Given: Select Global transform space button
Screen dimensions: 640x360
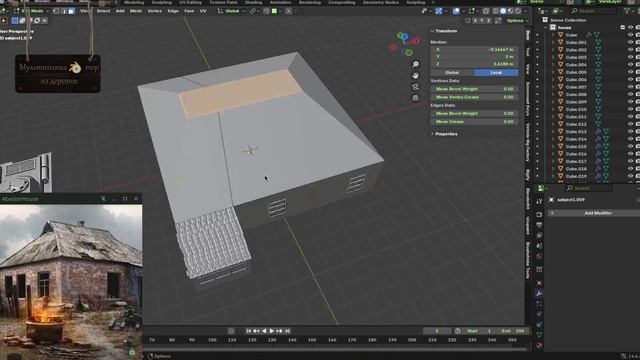Looking at the screenshot, I should coord(452,73).
